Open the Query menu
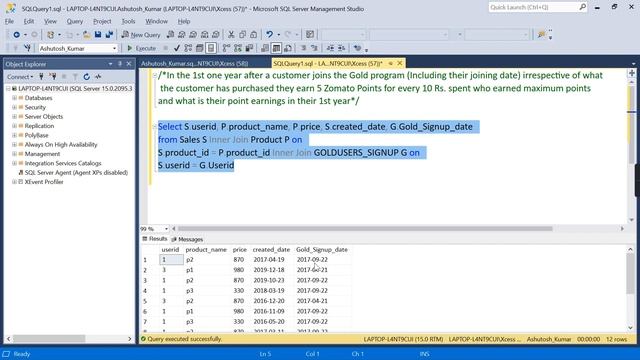The image size is (640, 360). pyautogui.click(x=75, y=21)
